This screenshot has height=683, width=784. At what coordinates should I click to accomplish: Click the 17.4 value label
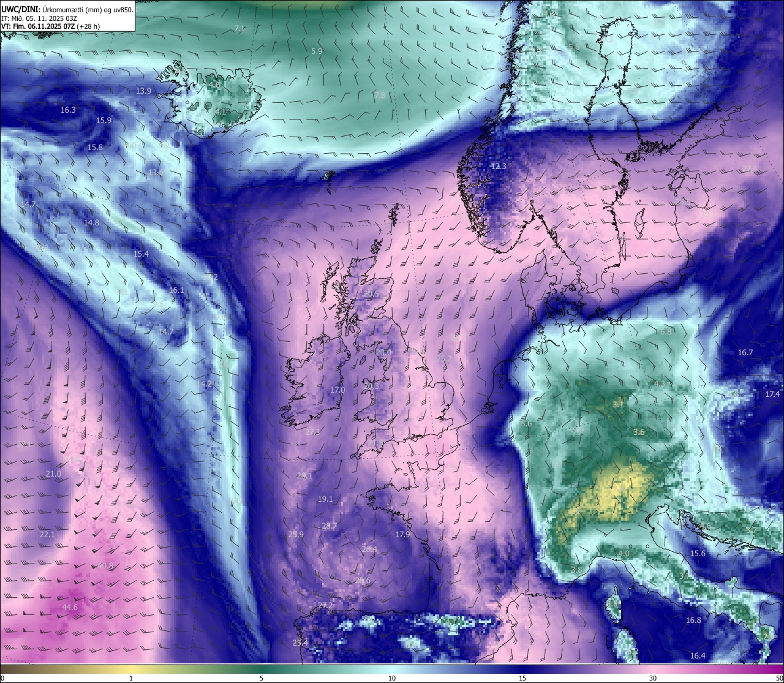772,394
